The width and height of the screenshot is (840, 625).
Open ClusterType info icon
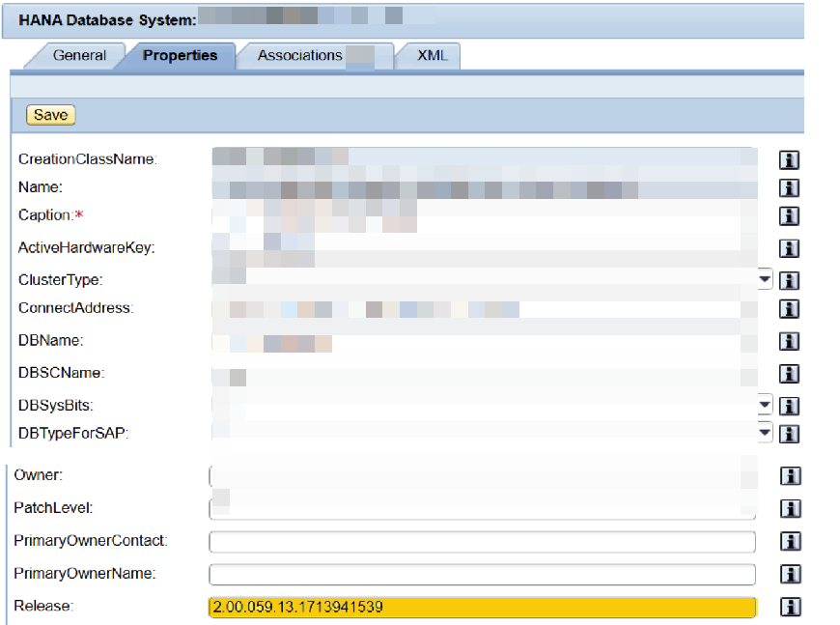[789, 280]
